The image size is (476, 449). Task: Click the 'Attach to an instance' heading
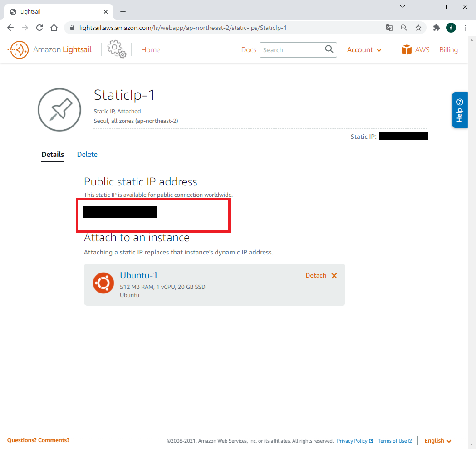coord(137,237)
